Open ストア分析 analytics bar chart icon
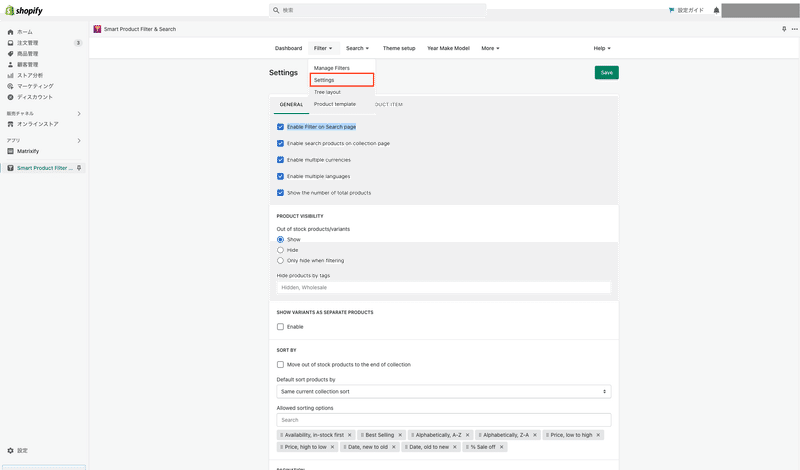This screenshot has height=470, width=800. click(10, 76)
